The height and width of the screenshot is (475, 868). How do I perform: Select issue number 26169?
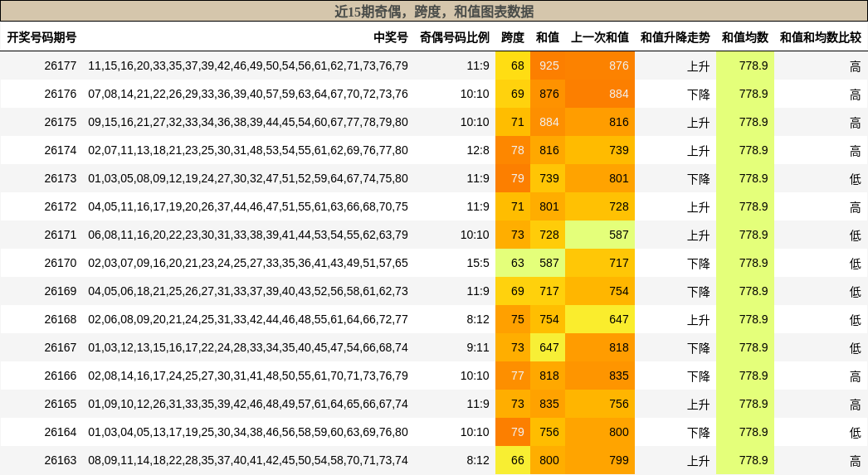(x=61, y=292)
